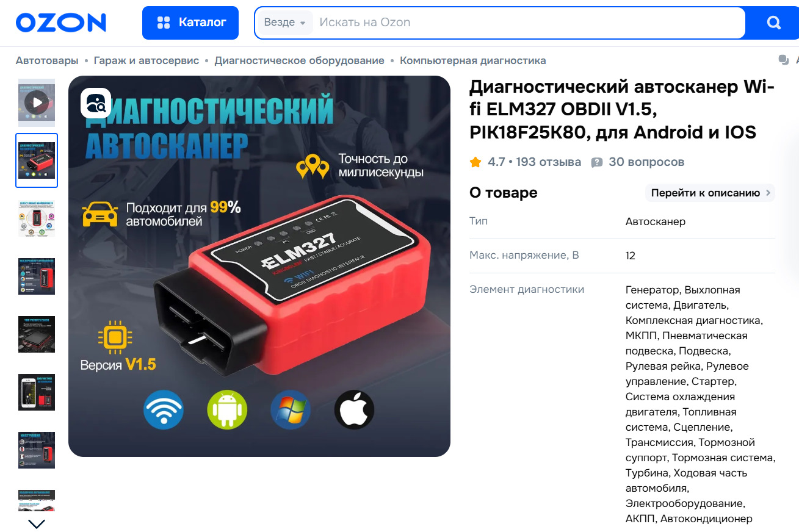Open Компьютерная диагностика breadcrumb
799x532 pixels.
(473, 60)
